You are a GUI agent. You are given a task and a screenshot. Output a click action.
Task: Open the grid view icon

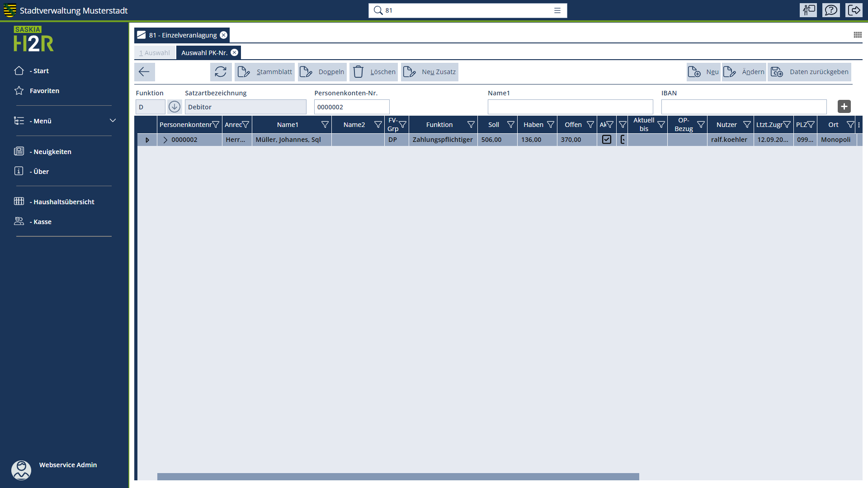[x=857, y=35]
